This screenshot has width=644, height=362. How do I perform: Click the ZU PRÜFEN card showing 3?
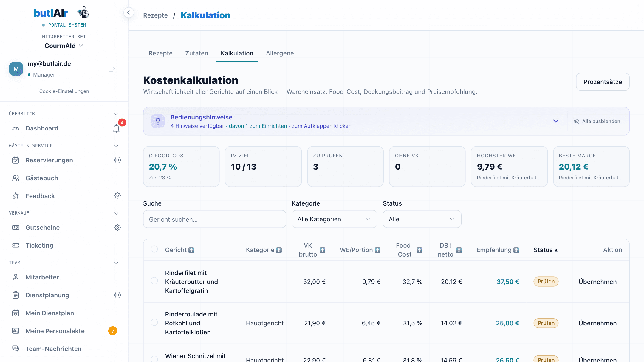pyautogui.click(x=345, y=166)
